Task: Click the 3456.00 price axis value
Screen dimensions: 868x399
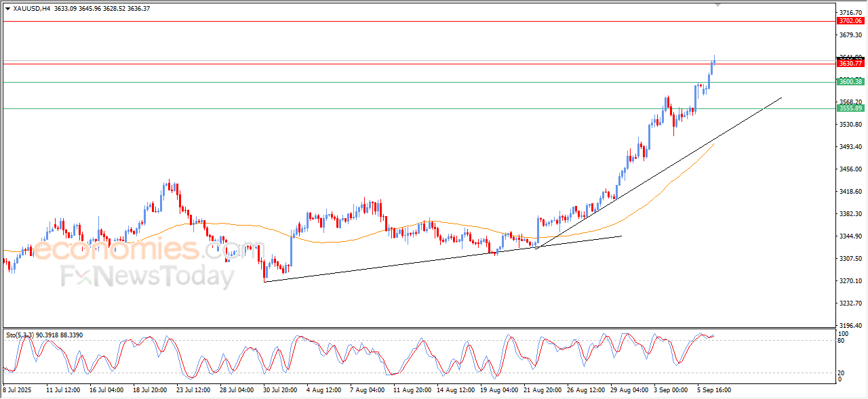Action: (x=850, y=169)
